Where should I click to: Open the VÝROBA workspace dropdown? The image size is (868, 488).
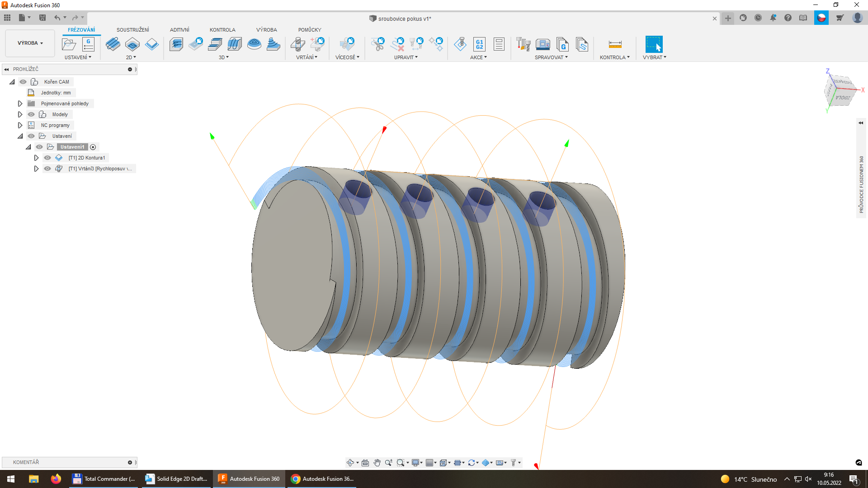30,43
